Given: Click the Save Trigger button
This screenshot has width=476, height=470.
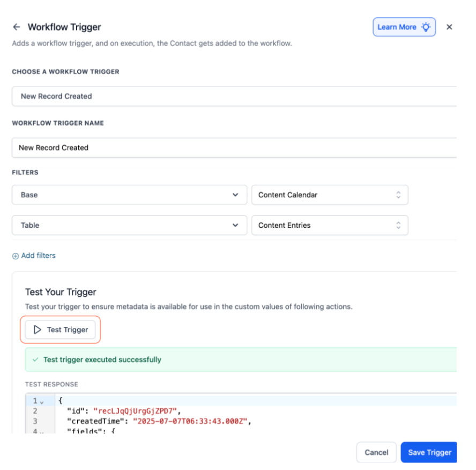Looking at the screenshot, I should (429, 452).
